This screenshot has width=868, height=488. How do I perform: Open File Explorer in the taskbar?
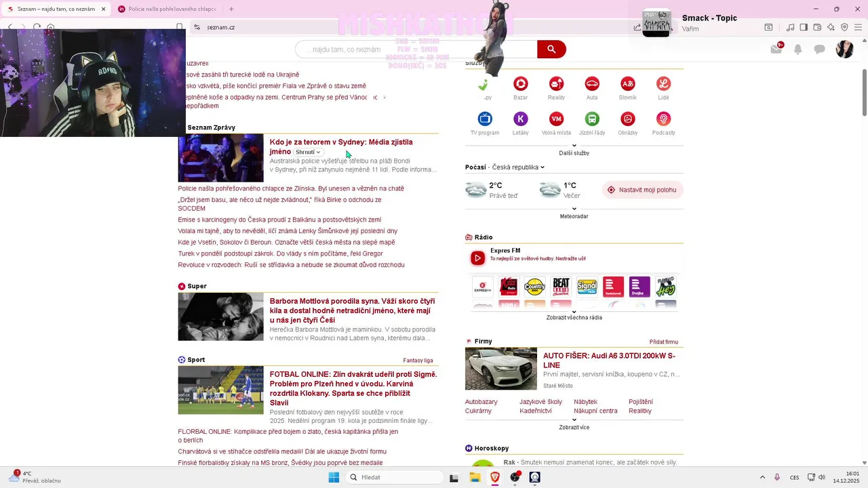tap(475, 477)
